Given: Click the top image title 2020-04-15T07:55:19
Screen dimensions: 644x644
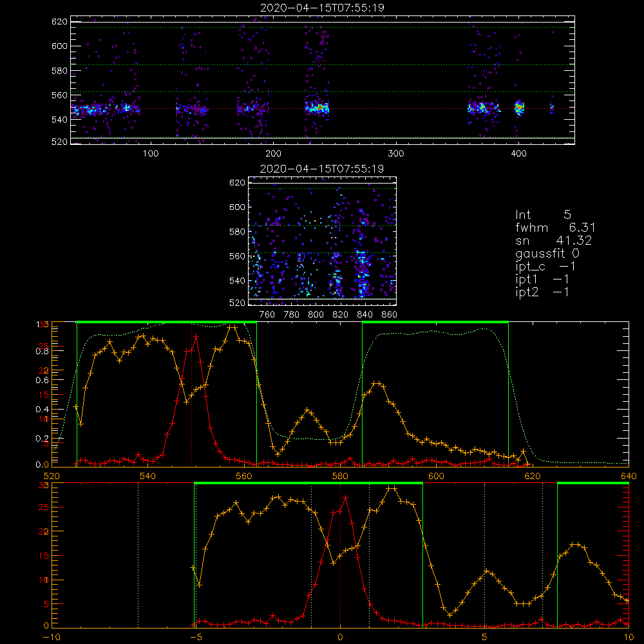Looking at the screenshot, I should point(322,8).
